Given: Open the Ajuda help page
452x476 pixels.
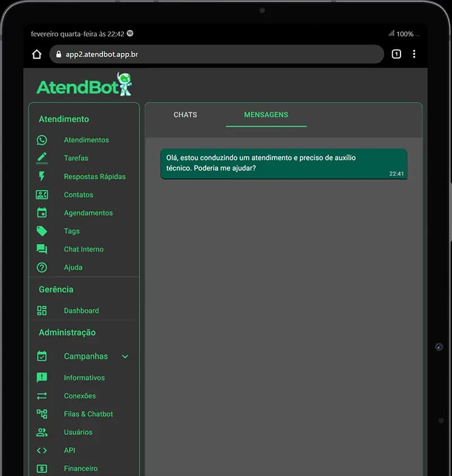Looking at the screenshot, I should click(73, 267).
